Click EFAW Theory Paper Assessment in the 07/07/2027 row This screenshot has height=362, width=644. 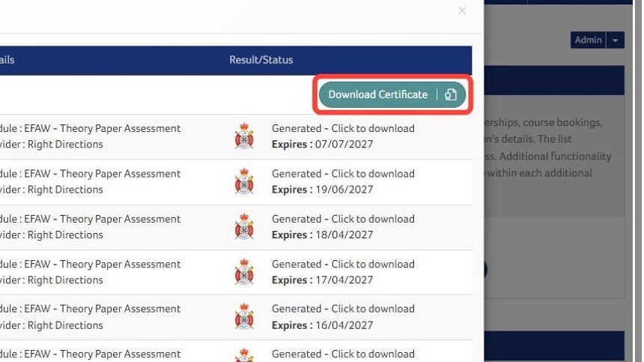(103, 129)
